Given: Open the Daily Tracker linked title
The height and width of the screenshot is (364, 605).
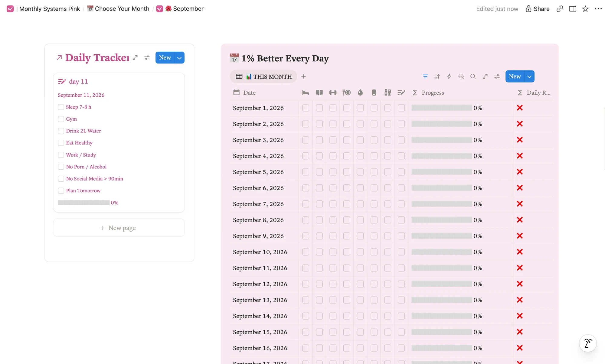Looking at the screenshot, I should [97, 57].
